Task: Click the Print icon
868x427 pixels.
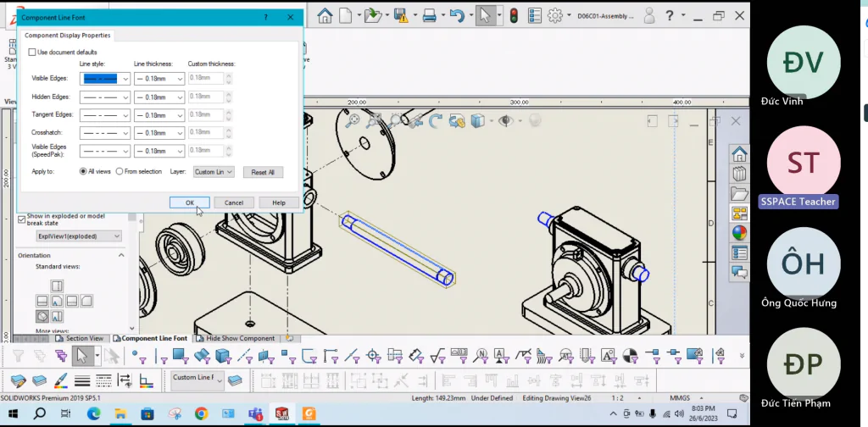Action: [x=430, y=15]
